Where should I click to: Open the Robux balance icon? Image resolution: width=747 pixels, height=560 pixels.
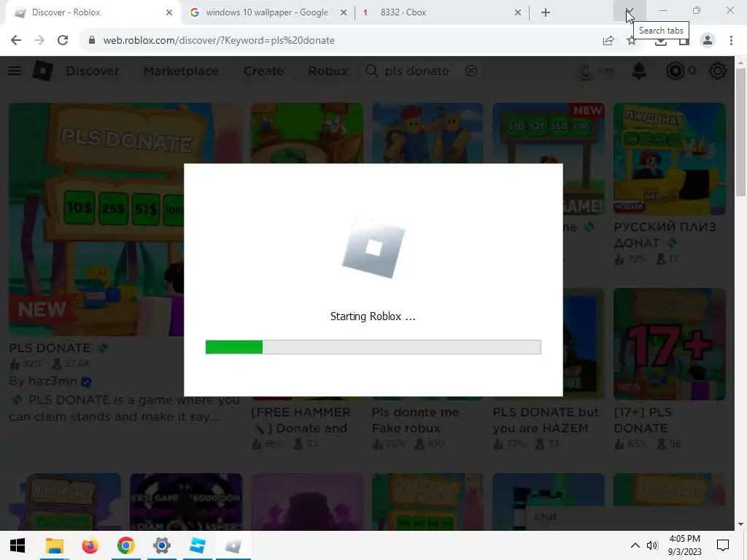pos(675,71)
